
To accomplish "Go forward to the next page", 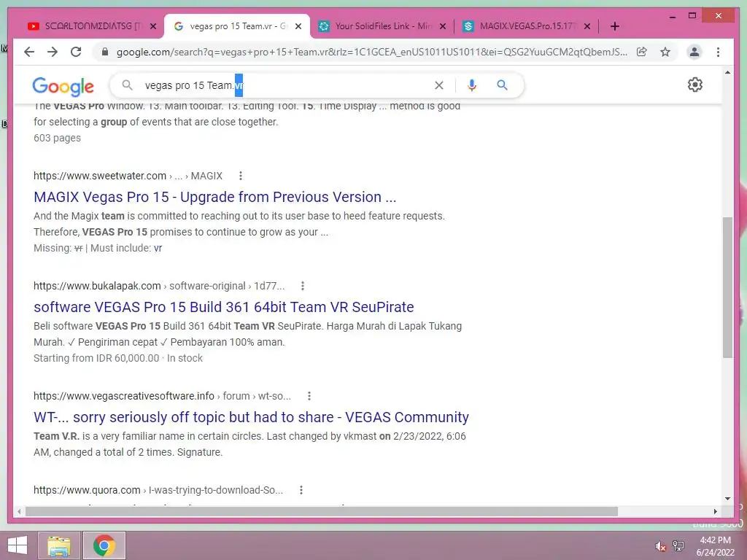I will tap(53, 52).
